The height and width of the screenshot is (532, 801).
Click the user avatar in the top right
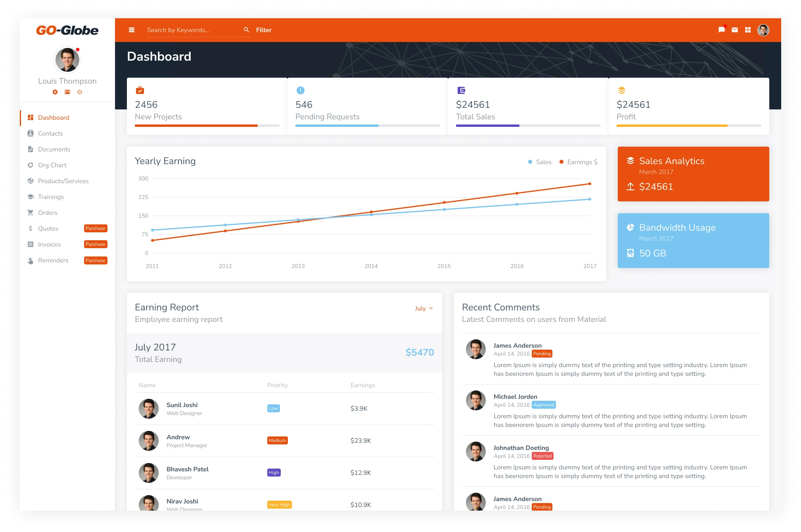pos(763,30)
